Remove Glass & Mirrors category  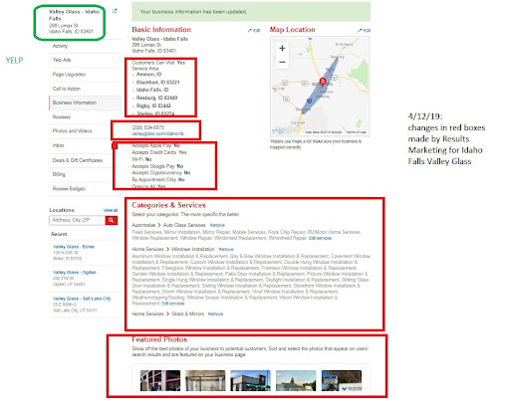[215, 314]
